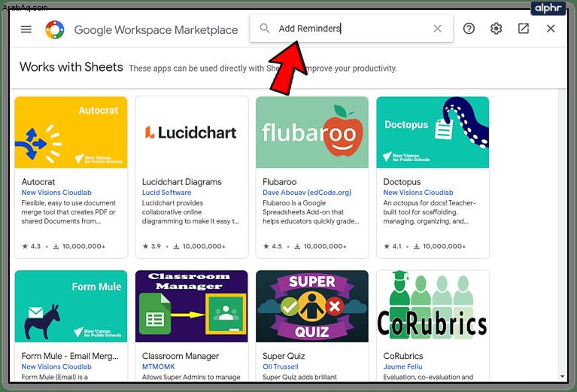Visit the Dave Abouav (edCode.org) link
Viewport: 577px width, 392px height.
[307, 192]
